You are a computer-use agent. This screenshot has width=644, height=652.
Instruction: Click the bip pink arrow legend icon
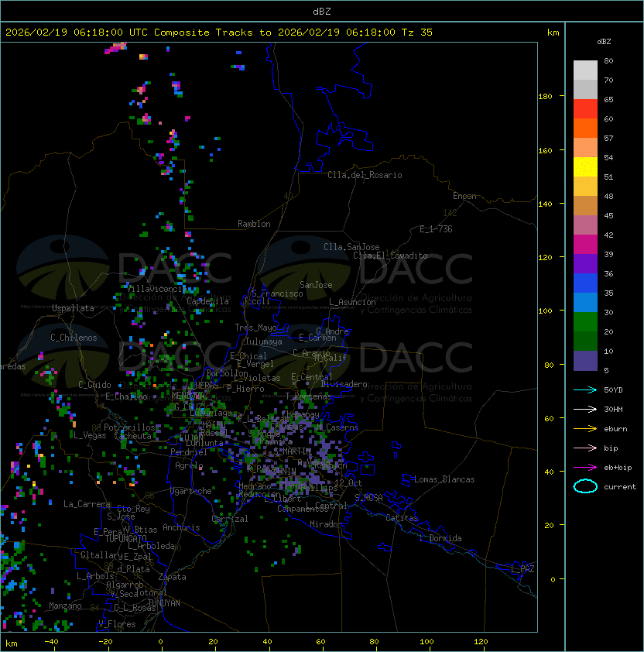[x=585, y=448]
